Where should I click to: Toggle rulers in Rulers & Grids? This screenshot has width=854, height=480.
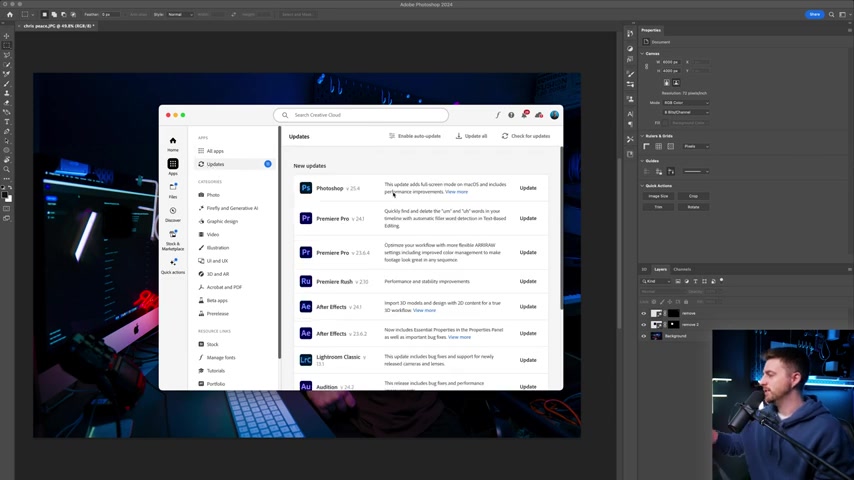pos(646,147)
